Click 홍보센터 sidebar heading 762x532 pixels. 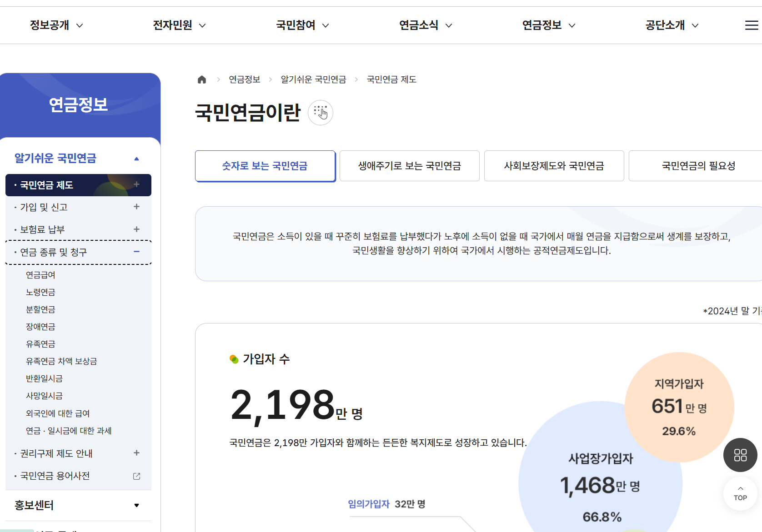[x=34, y=505]
